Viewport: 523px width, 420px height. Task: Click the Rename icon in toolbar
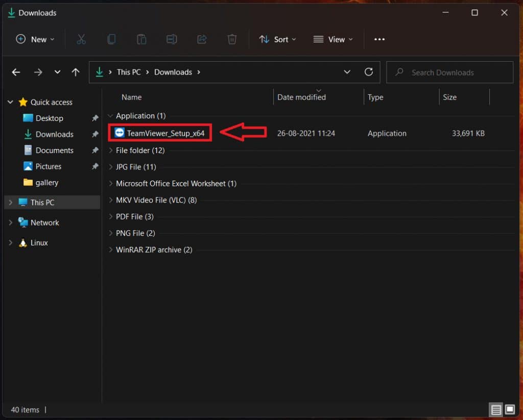[x=172, y=39]
